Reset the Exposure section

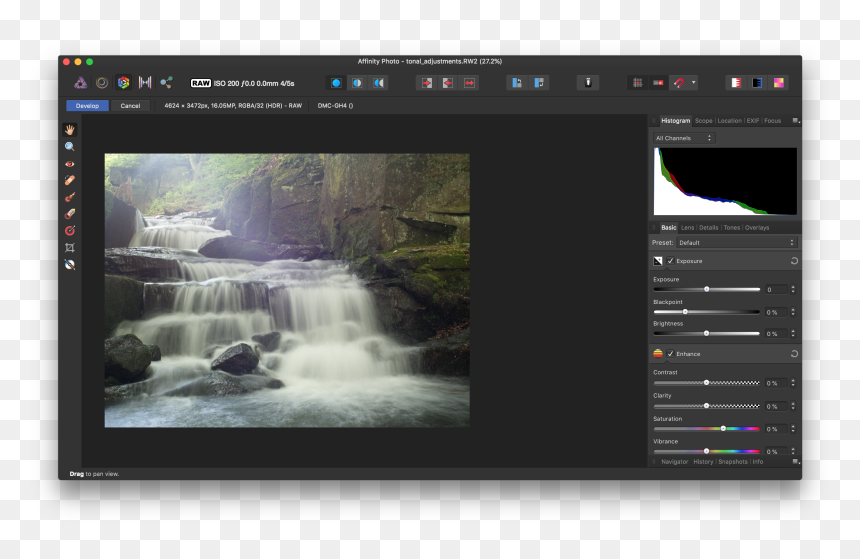point(794,261)
